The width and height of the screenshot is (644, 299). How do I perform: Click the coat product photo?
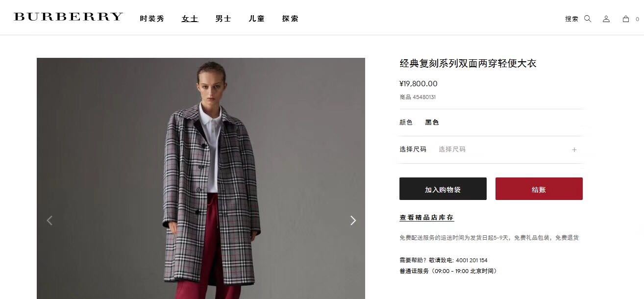201,178
